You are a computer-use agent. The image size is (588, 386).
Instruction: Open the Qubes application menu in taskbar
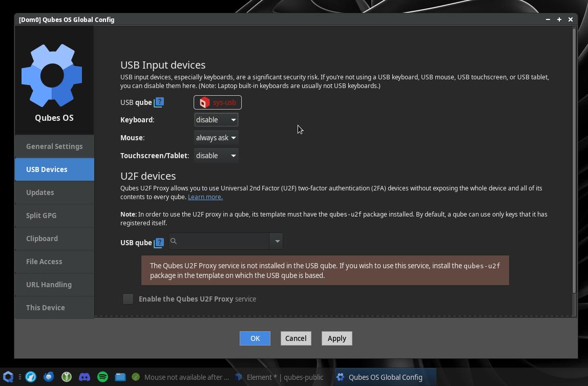[x=8, y=377]
